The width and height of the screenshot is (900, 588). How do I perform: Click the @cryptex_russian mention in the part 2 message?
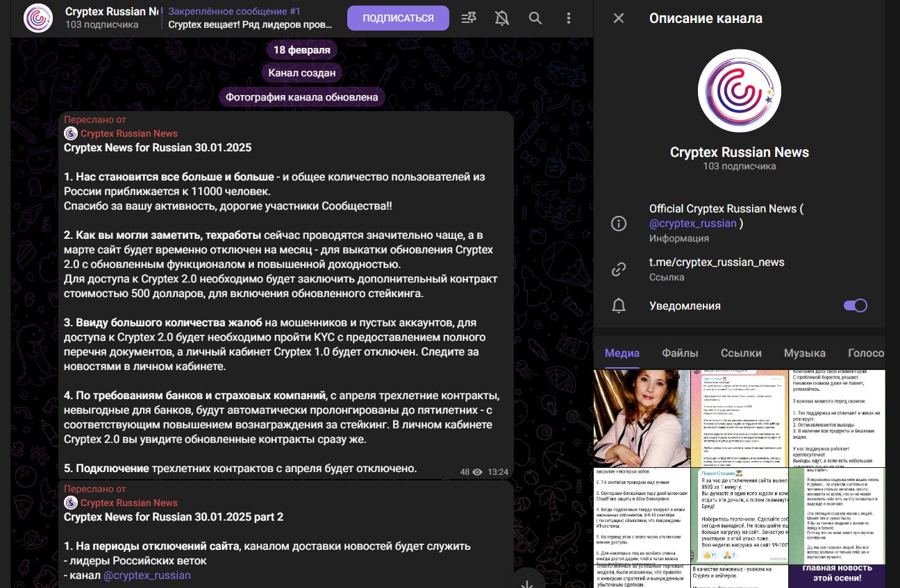[147, 576]
